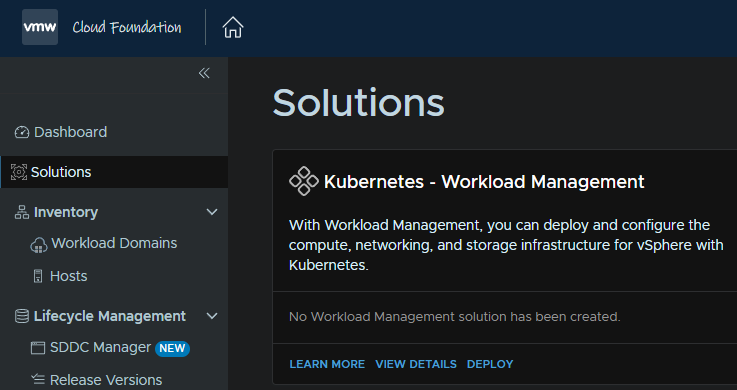Click the home icon in top bar
Viewport: 737px width, 390px height.
click(233, 27)
